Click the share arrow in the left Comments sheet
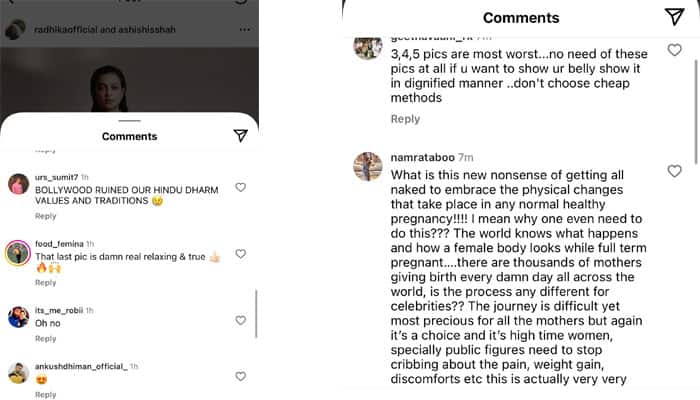 240,136
